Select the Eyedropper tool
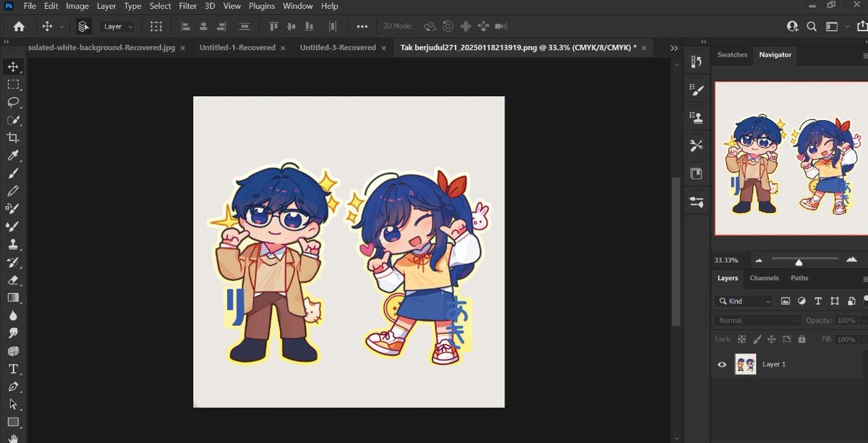 (13, 156)
